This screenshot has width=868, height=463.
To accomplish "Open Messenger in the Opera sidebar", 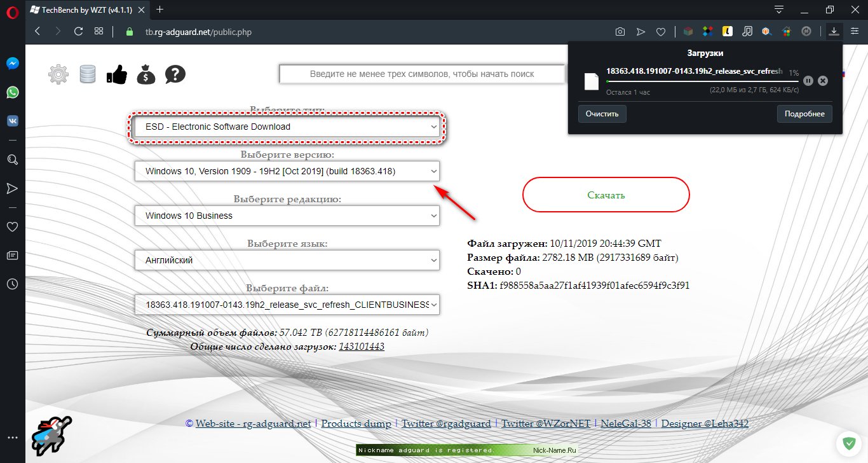I will [12, 64].
